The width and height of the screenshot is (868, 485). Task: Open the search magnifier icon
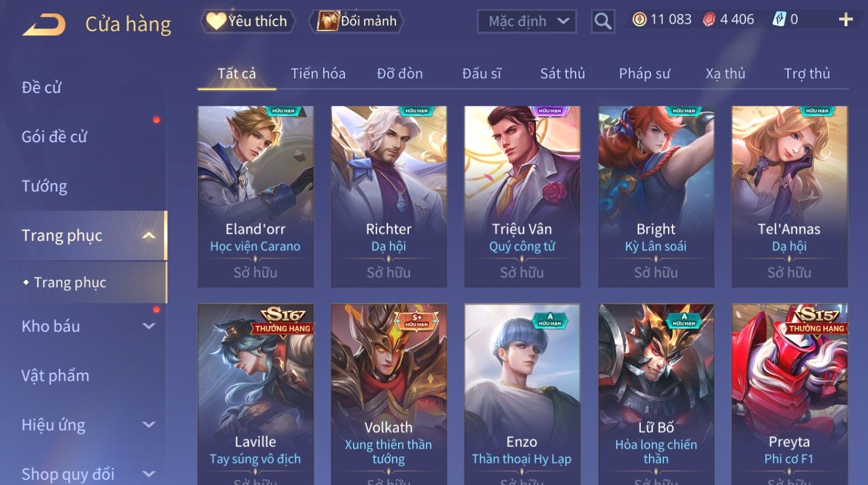[x=603, y=22]
